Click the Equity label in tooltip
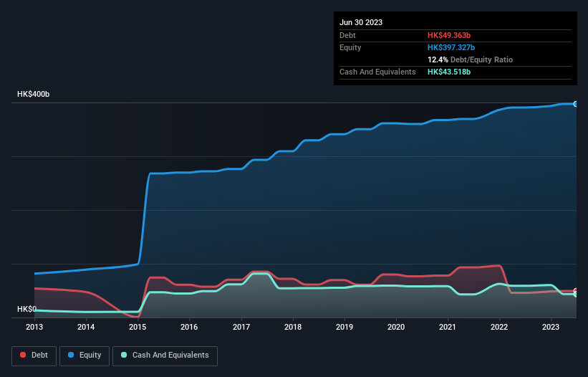 click(x=350, y=47)
